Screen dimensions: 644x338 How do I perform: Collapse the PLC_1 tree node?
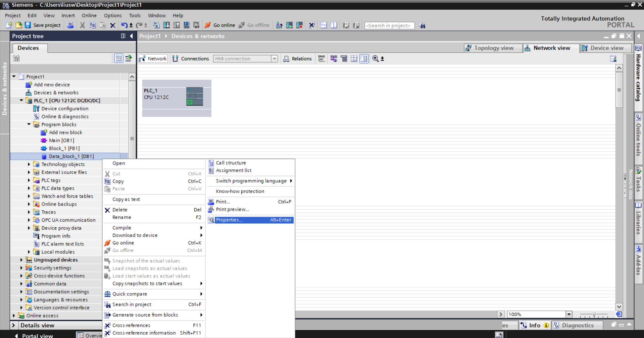(21, 100)
